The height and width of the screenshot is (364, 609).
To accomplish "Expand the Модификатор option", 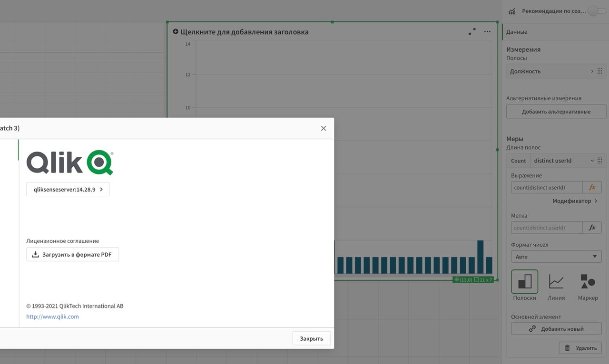I will (575, 201).
